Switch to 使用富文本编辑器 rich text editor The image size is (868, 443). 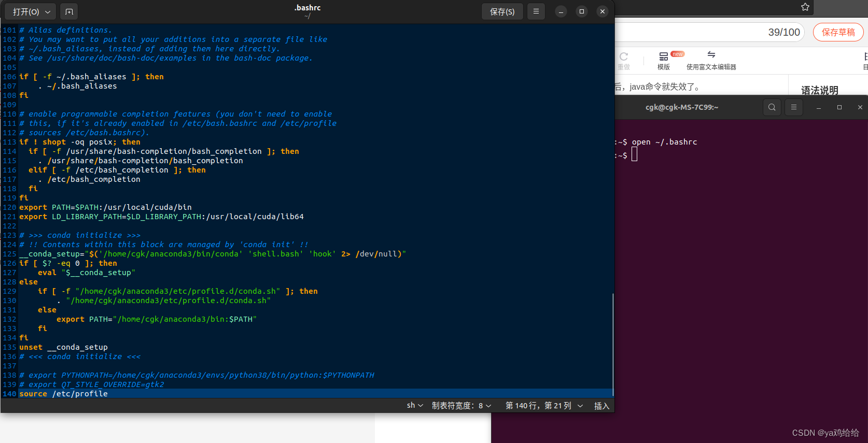coord(711,61)
